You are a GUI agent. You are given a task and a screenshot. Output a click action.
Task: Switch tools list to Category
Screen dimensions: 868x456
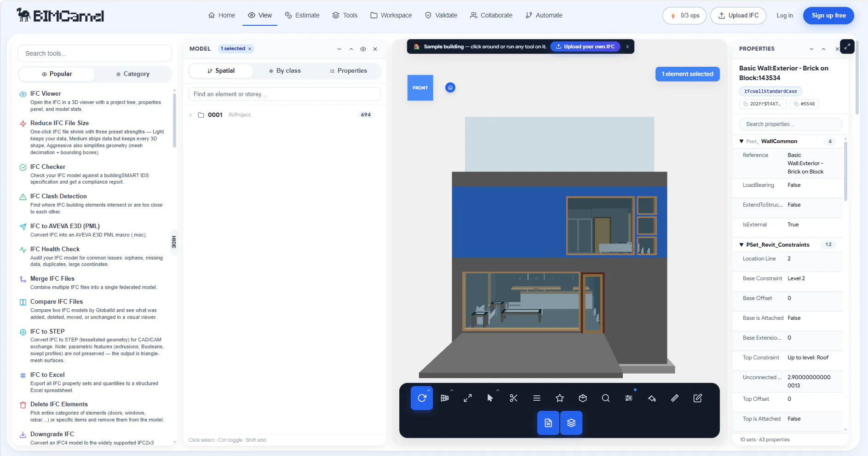(132, 74)
